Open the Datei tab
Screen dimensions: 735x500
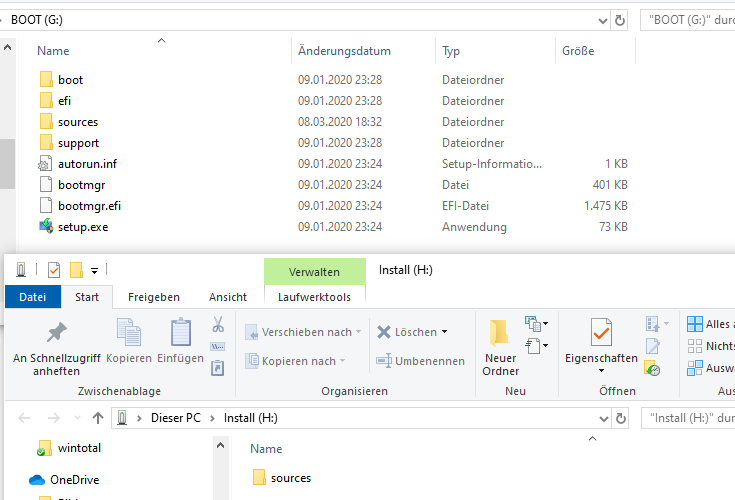pyautogui.click(x=32, y=297)
